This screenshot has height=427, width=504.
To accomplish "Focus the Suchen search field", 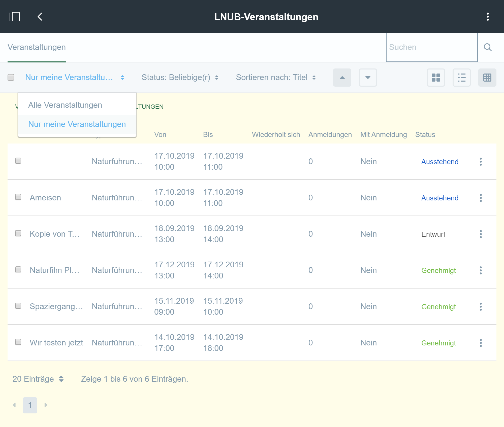I will 431,47.
